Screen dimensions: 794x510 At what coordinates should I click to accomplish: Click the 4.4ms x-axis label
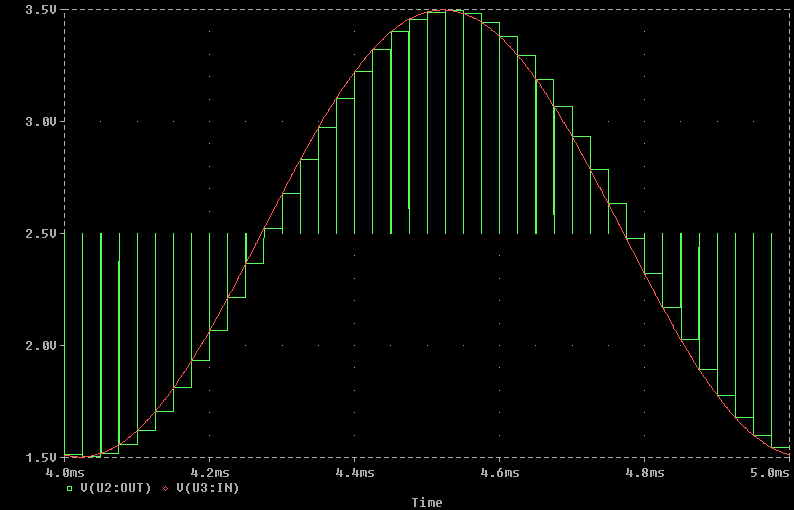tap(355, 473)
